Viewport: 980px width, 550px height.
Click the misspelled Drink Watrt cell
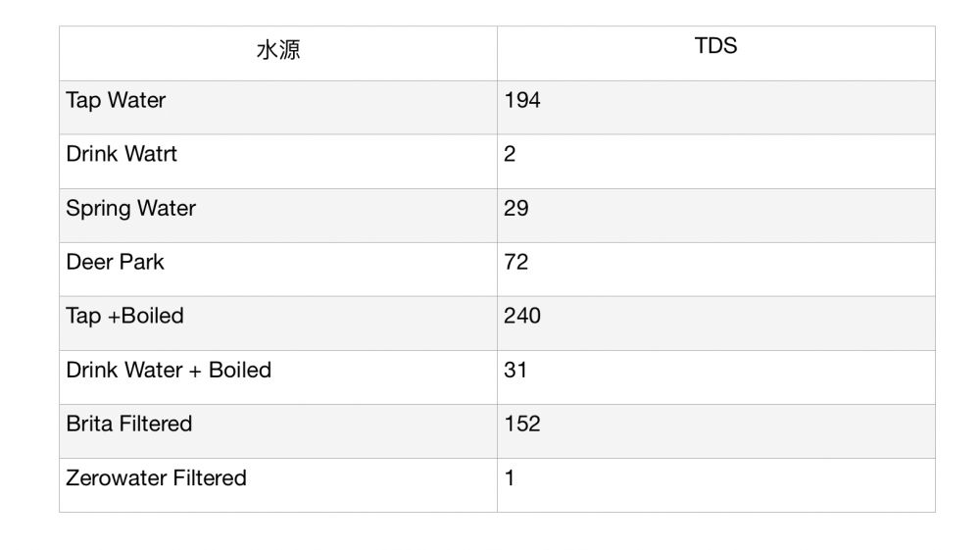coord(122,155)
